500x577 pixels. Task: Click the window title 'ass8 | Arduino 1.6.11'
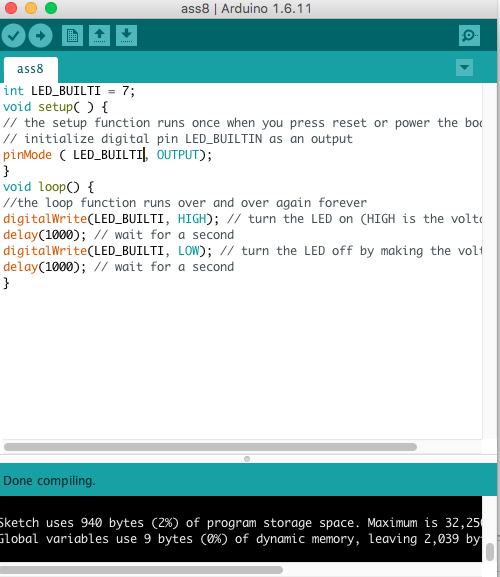point(246,8)
